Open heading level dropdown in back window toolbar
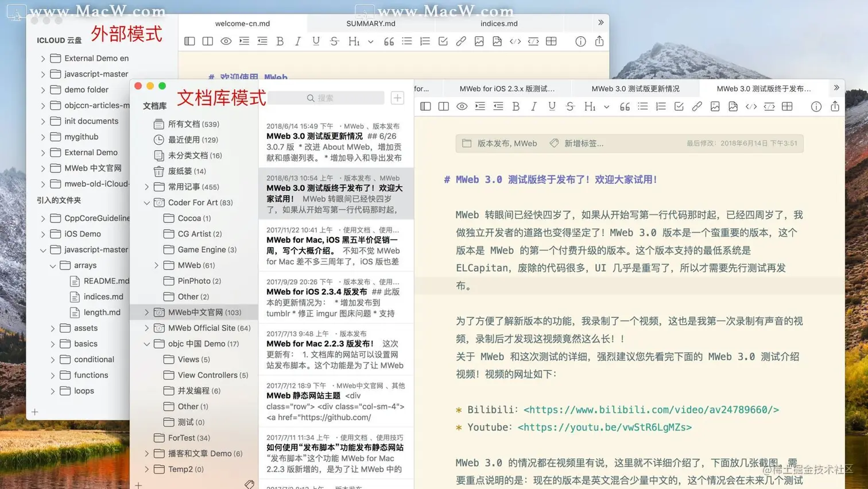The height and width of the screenshot is (489, 868). pos(370,42)
